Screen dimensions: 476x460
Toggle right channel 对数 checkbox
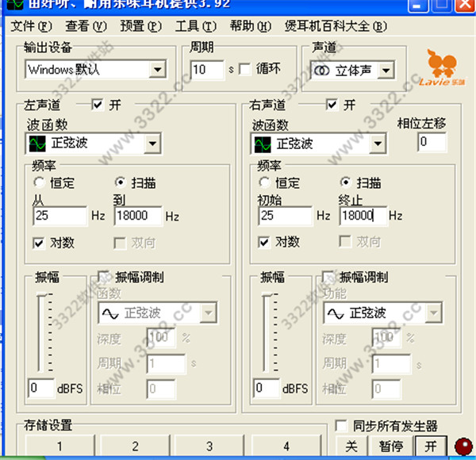264,242
